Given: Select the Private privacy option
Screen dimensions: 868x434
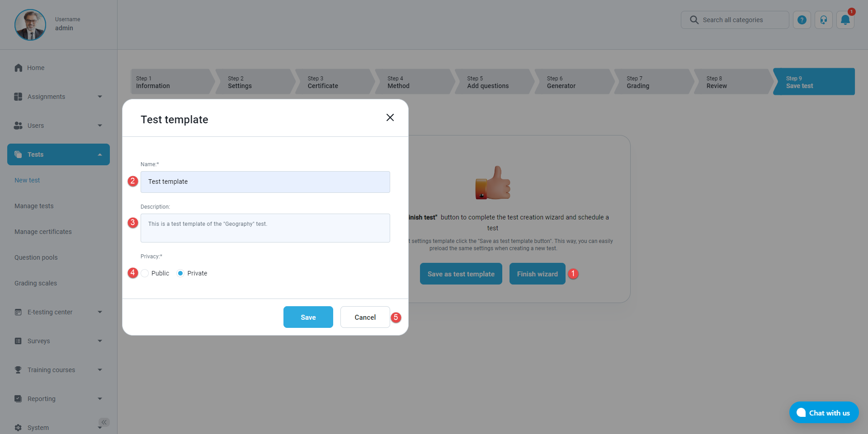Looking at the screenshot, I should (x=180, y=273).
